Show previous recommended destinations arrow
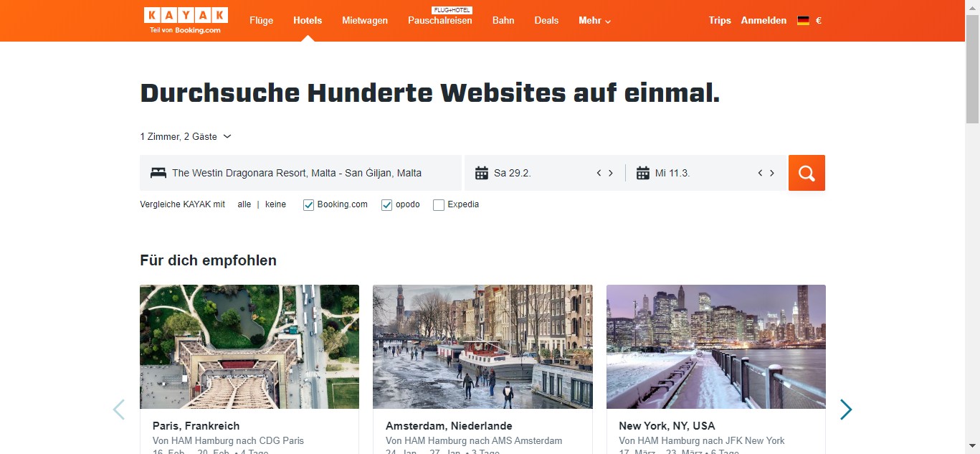 click(x=119, y=410)
